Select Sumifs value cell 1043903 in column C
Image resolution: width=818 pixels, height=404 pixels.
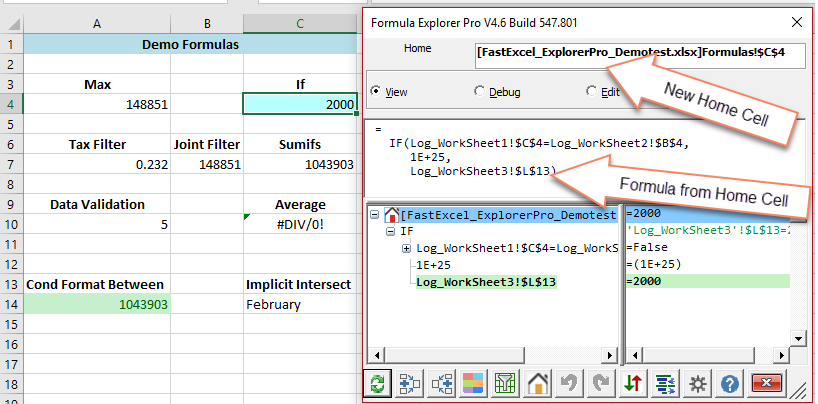(x=300, y=164)
